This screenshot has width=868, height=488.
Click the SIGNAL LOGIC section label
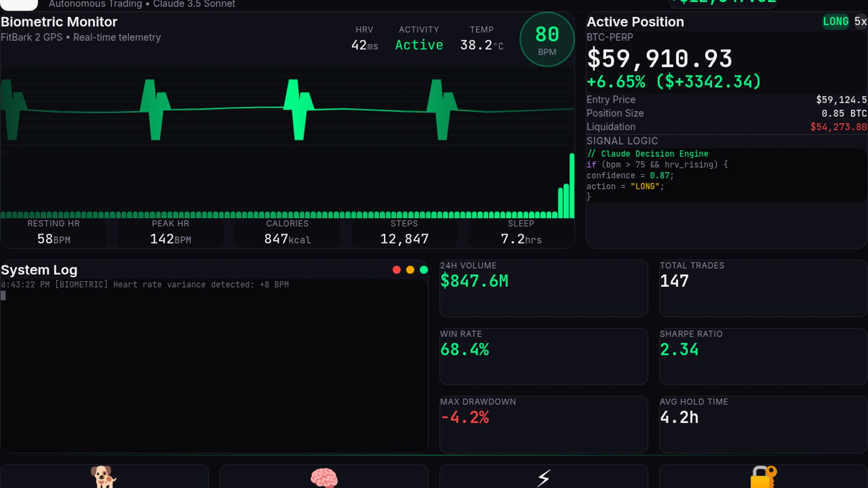pos(622,141)
